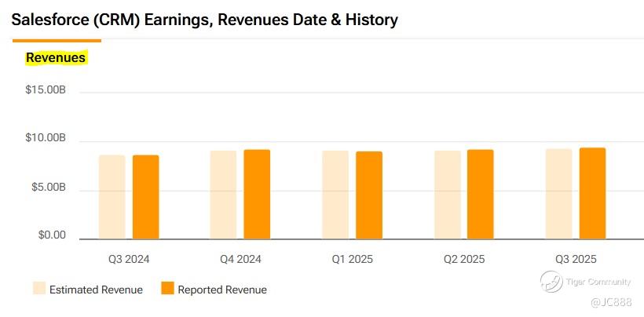Select Q3 2024 reported revenue bar
Viewport: 644px width, 317px height.
point(145,197)
